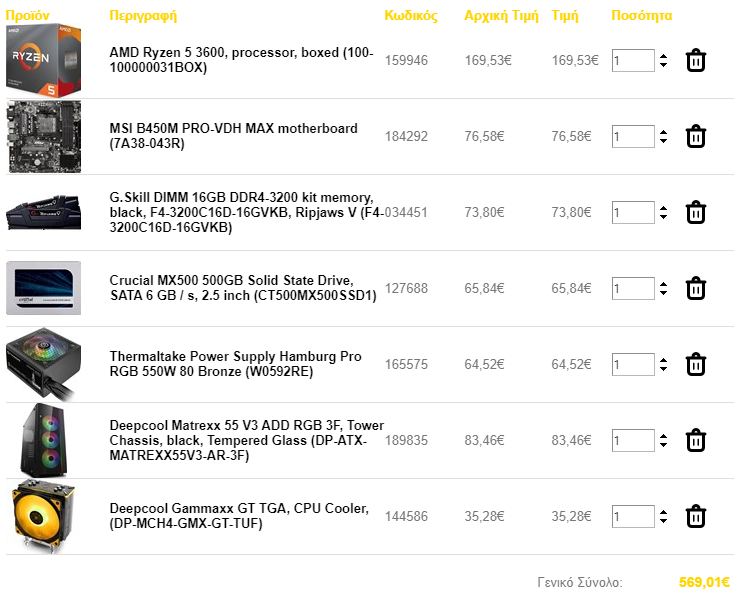Increase quantity of AMD Ryzen 5 3600

click(x=664, y=57)
